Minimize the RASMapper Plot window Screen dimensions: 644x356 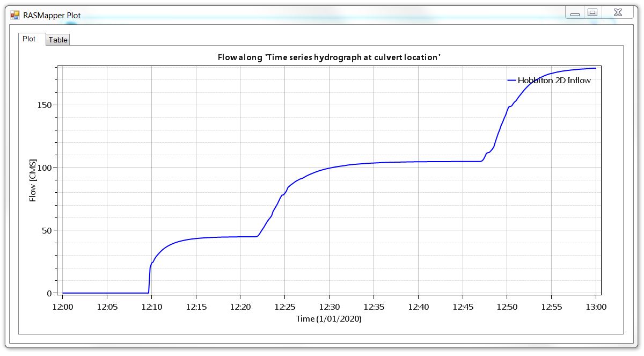575,13
